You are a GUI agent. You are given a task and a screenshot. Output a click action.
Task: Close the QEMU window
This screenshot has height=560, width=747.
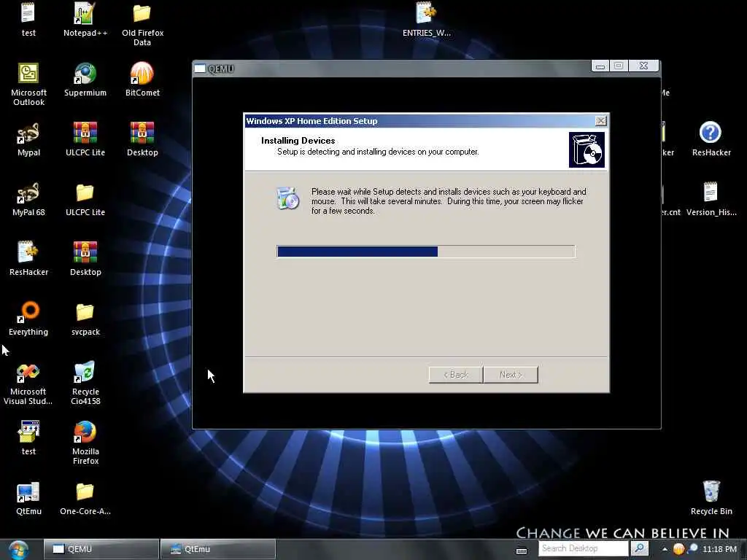[643, 66]
